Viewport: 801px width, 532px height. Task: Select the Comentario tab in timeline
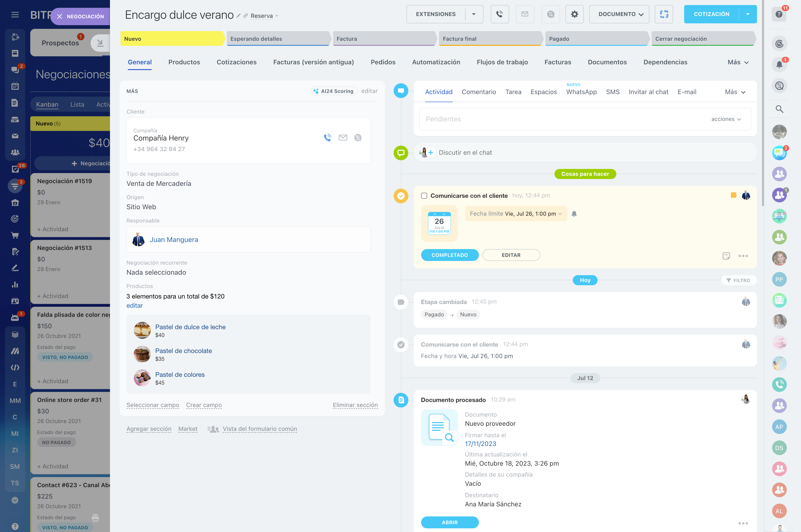coord(478,92)
